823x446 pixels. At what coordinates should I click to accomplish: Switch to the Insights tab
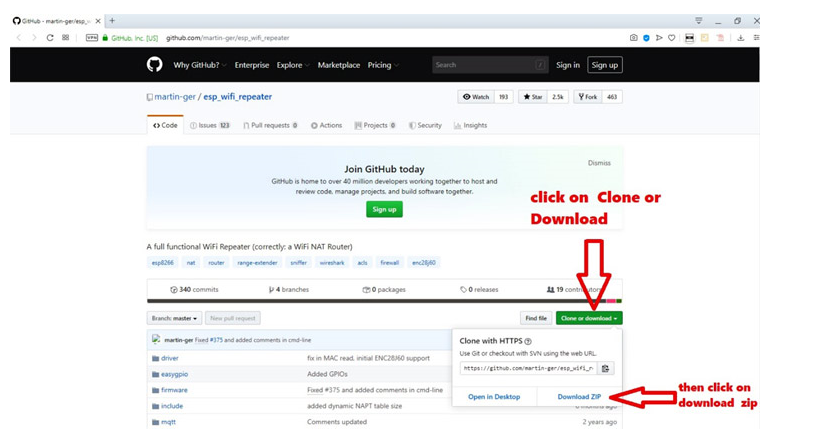(470, 125)
